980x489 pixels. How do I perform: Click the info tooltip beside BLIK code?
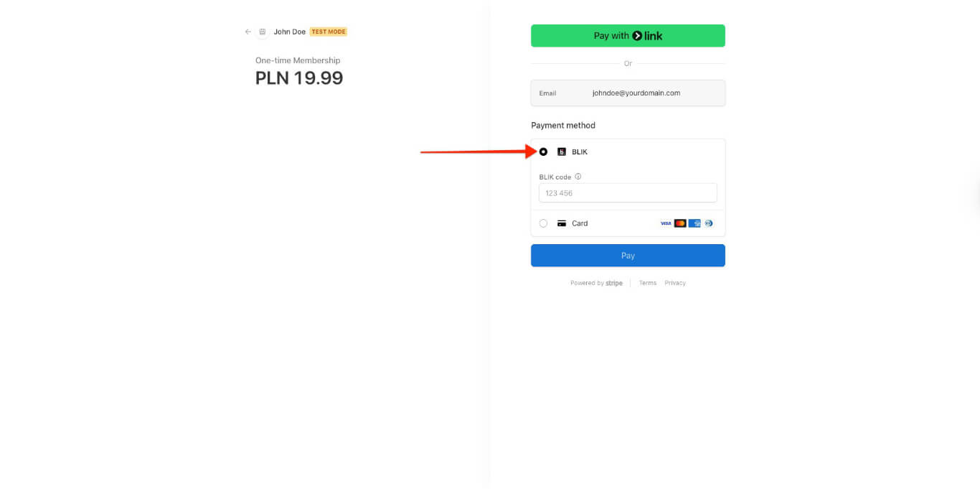578,177
